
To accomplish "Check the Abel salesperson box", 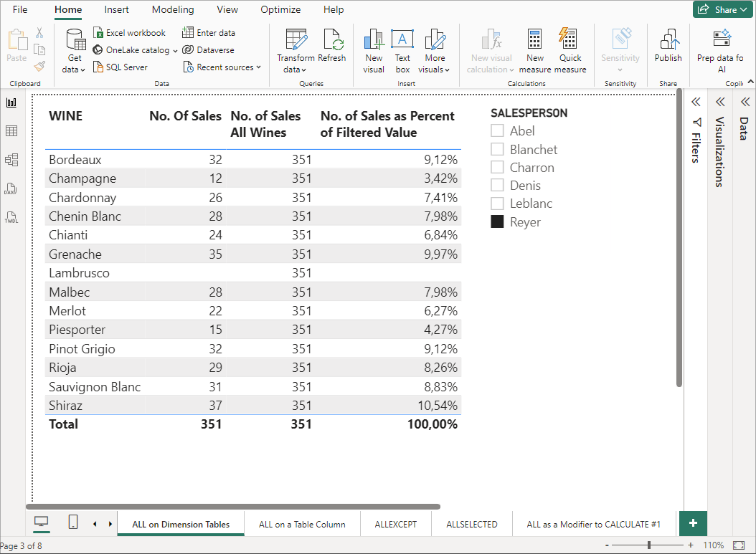I will point(497,131).
